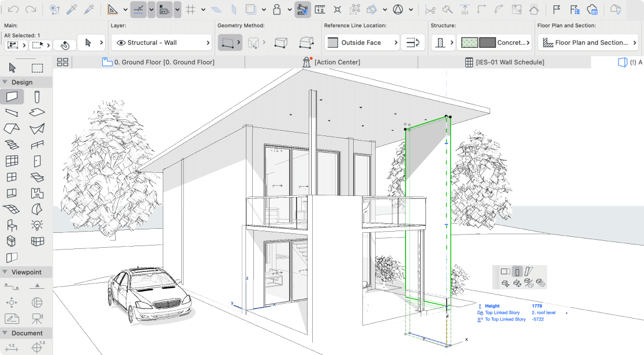The width and height of the screenshot is (644, 355).
Task: Select the Lamp tool
Action: [x=37, y=225]
